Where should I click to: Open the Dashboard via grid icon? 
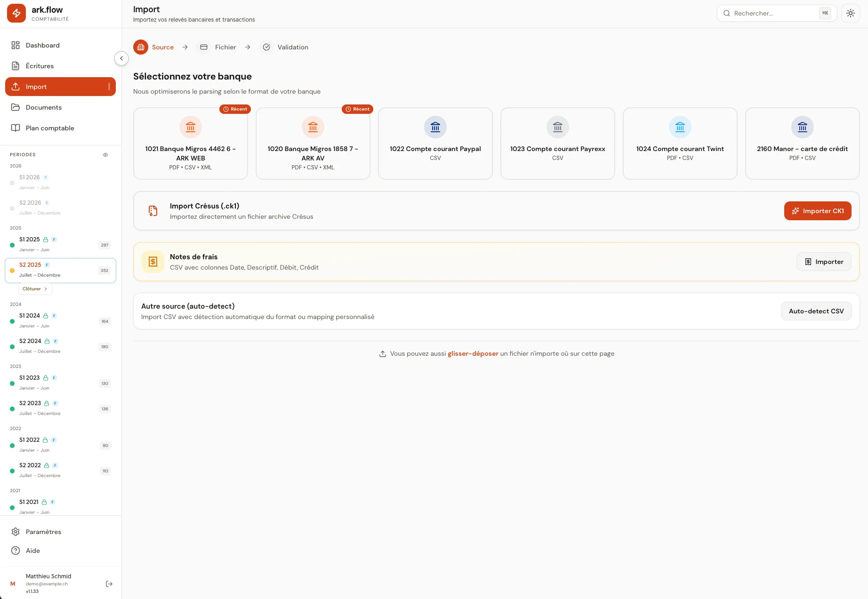point(16,45)
